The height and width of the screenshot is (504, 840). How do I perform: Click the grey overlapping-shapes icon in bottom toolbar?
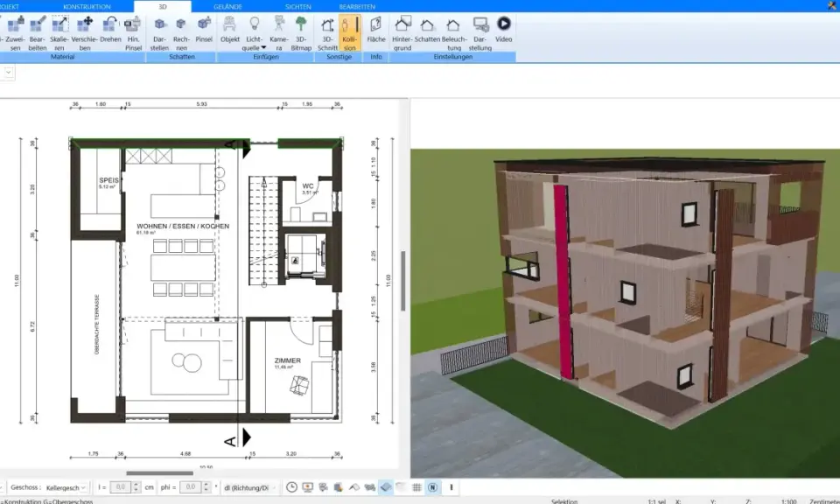click(x=369, y=486)
